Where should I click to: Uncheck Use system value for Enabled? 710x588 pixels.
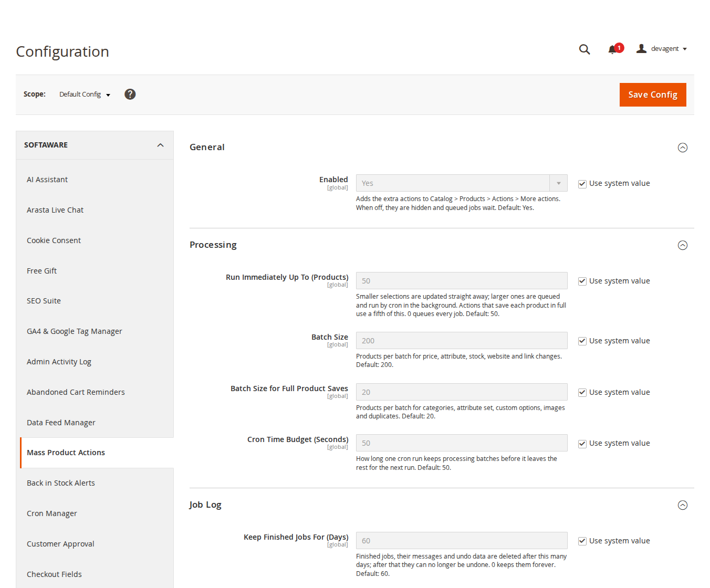point(582,184)
